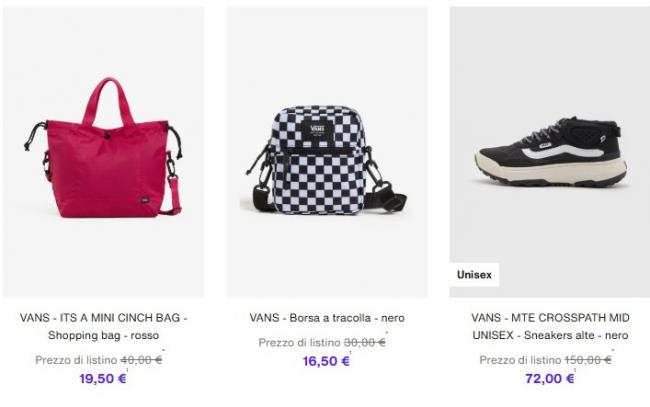Click crossed-out list price 150,00 €
Image resolution: width=650 pixels, height=407 pixels.
click(x=588, y=360)
